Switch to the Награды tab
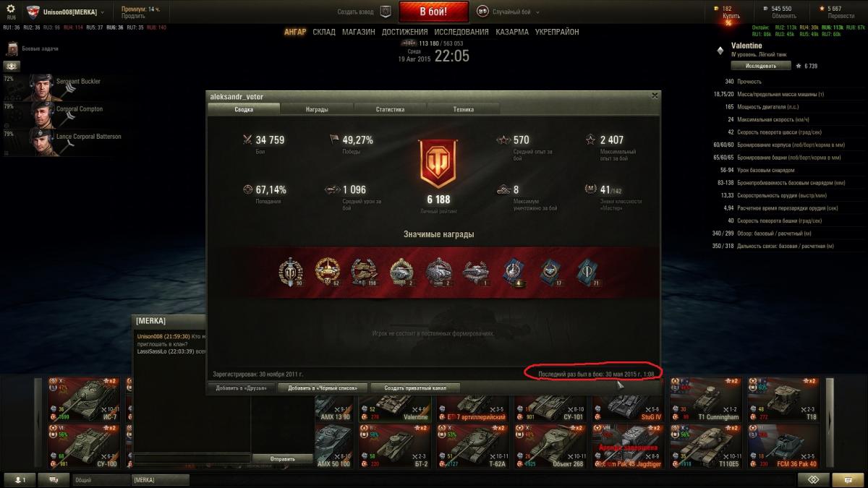The height and width of the screenshot is (488, 868). coord(317,109)
